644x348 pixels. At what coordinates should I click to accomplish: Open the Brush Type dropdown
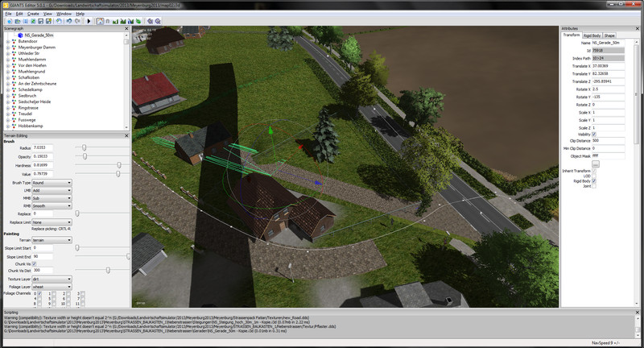tap(52, 182)
